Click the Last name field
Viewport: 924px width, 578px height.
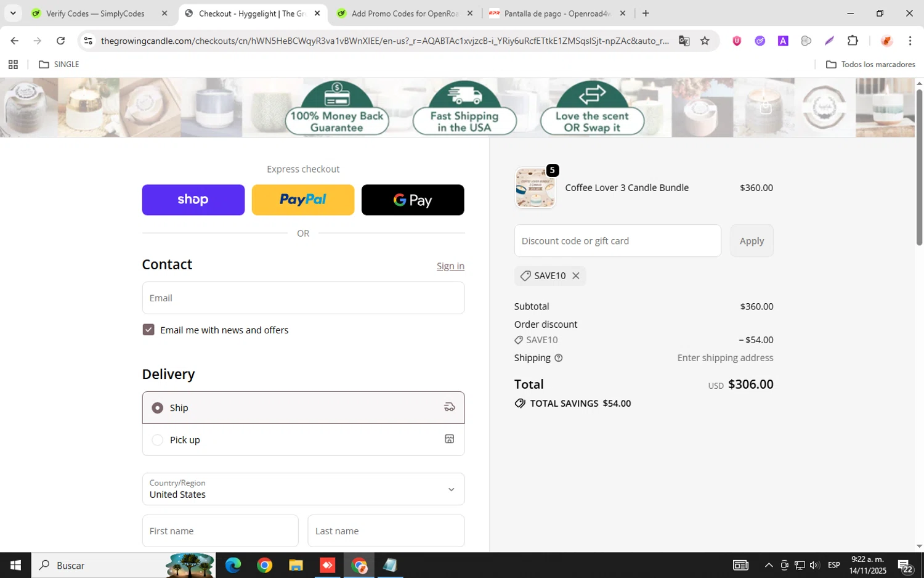[386, 531]
